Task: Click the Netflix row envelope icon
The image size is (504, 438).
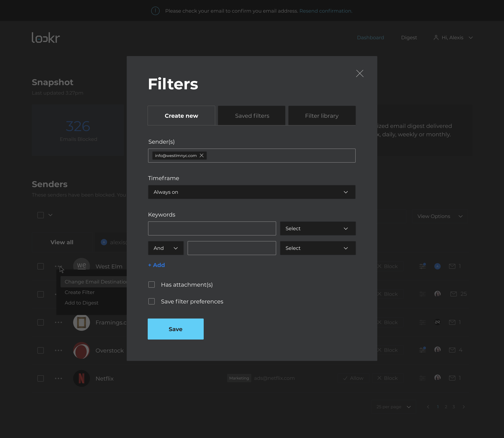Action: coord(452,378)
